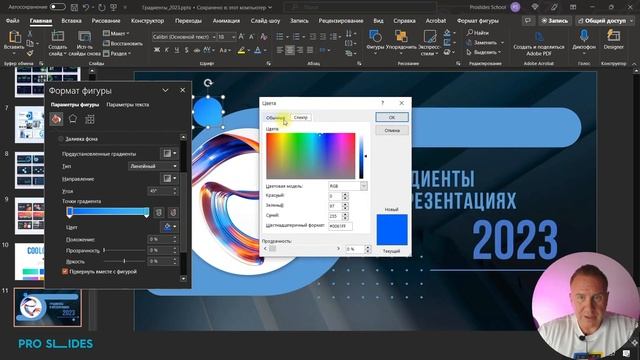Screen dimensions: 640x360
Task: Select the Effects pentagon icon in Format pane
Action: pos(73,119)
